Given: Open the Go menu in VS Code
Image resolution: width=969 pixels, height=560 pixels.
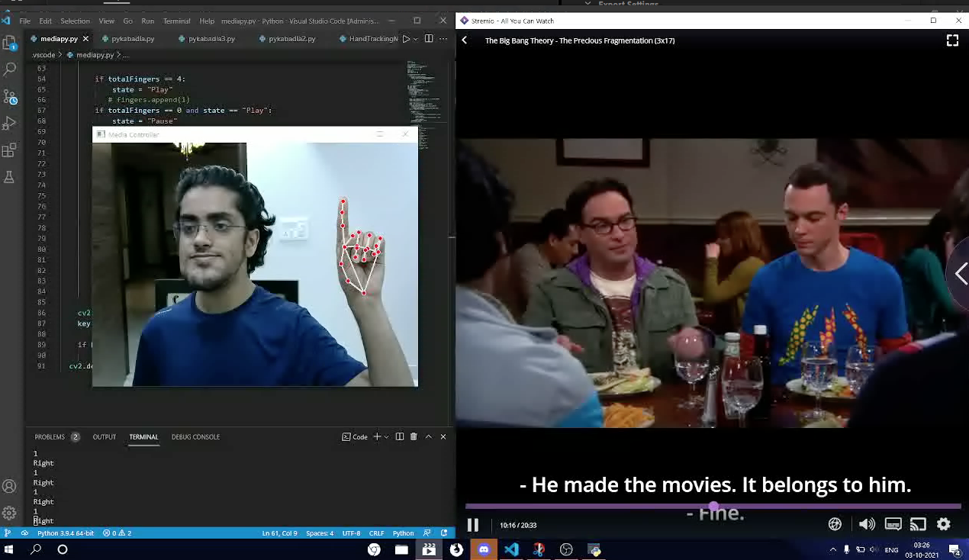Looking at the screenshot, I should pos(127,21).
